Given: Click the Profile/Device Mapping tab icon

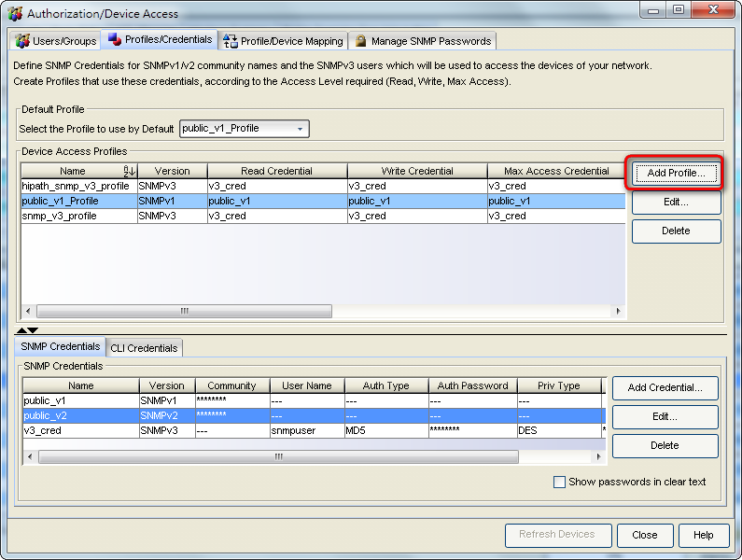Looking at the screenshot, I should (230, 41).
